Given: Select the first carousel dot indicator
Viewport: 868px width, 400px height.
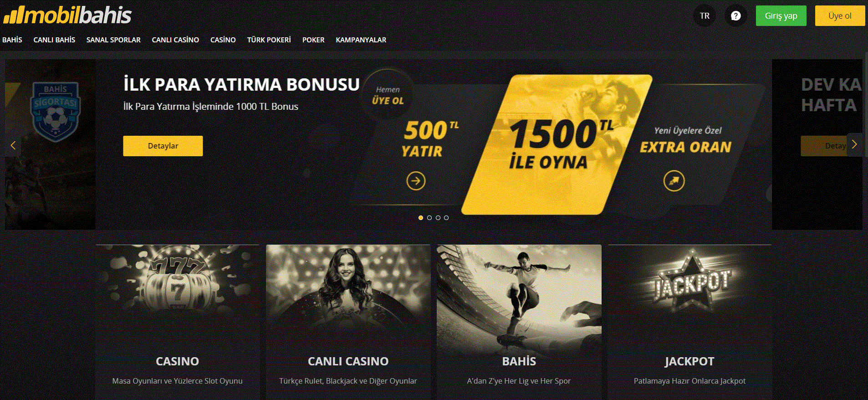Looking at the screenshot, I should [421, 218].
